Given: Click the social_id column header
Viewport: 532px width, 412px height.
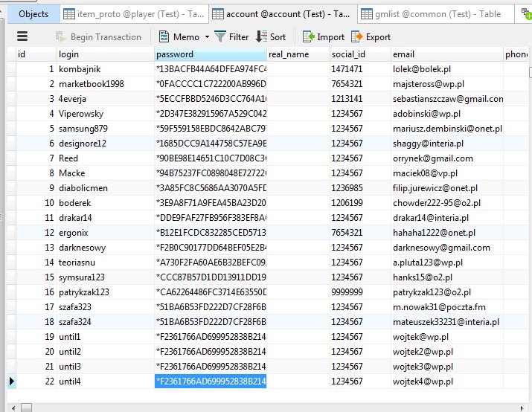Looking at the screenshot, I should coord(360,54).
